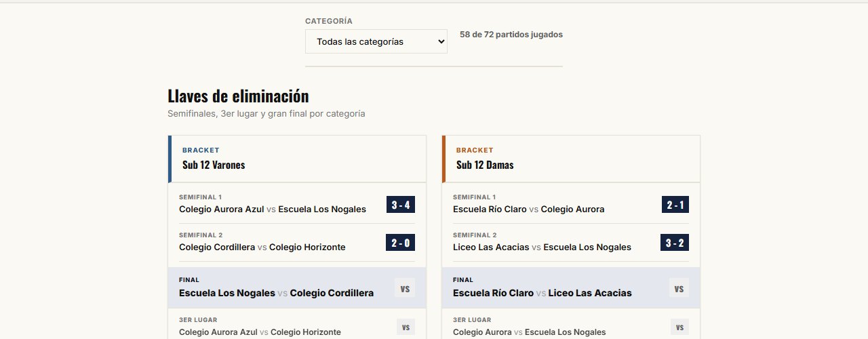Click the 3 - 4 score badge
This screenshot has width=868, height=339.
tap(401, 204)
